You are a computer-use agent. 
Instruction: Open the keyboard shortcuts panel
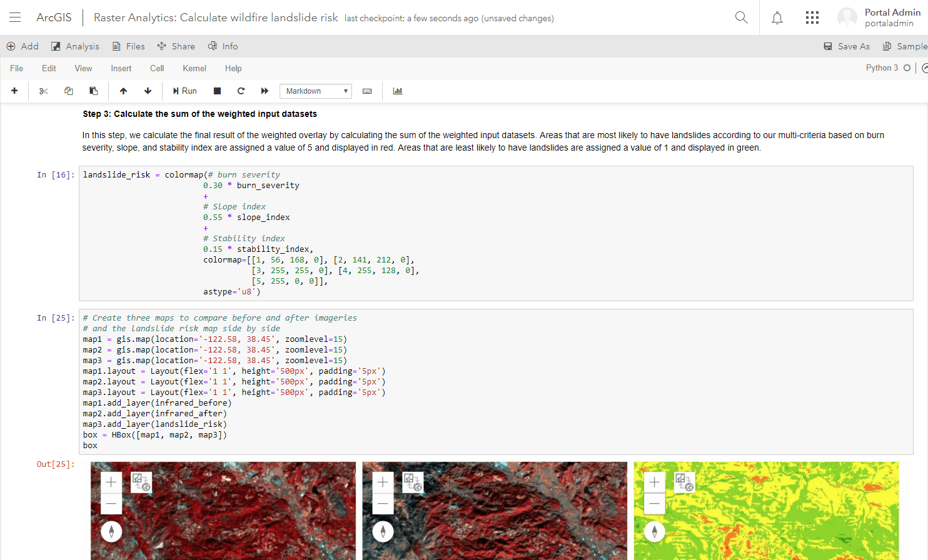tap(367, 91)
